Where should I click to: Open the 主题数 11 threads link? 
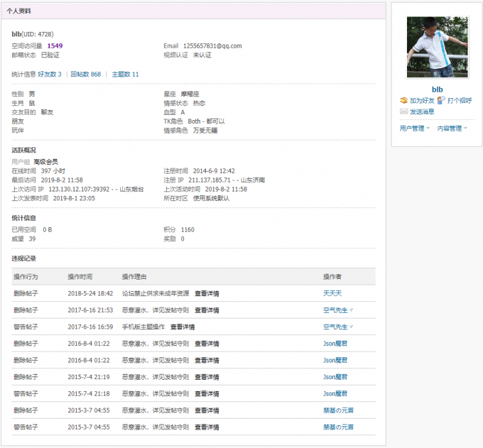coord(125,75)
